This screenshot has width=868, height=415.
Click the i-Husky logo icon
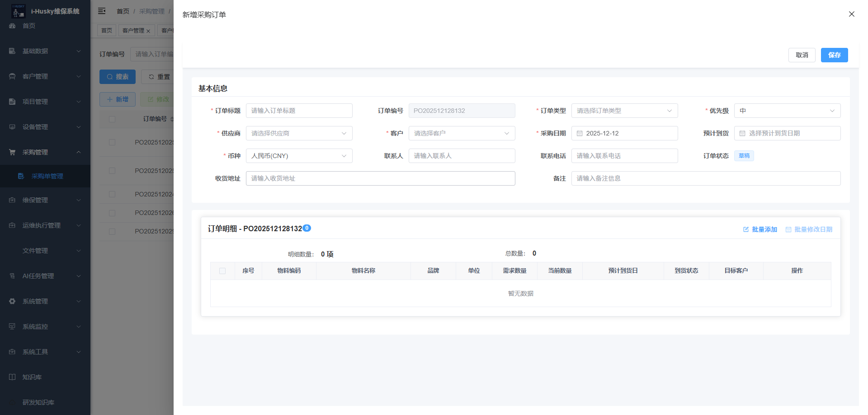pyautogui.click(x=18, y=11)
